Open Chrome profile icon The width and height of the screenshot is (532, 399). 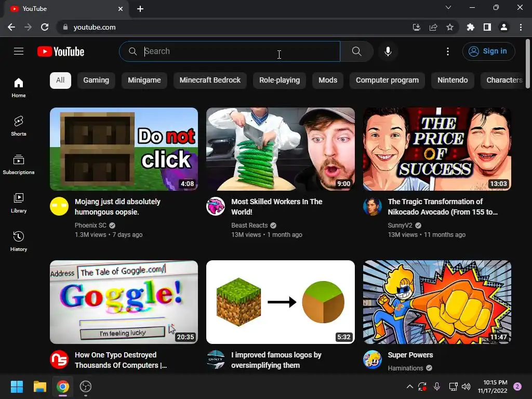click(504, 27)
